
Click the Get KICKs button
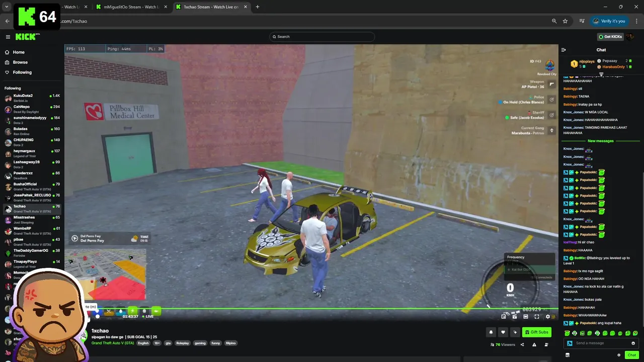(x=610, y=37)
